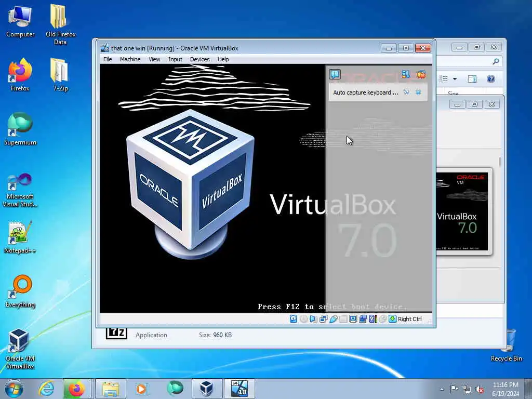Click the taskbar clock showing 11:16 PM
Viewport: 532px width, 399px height.
coord(506,389)
